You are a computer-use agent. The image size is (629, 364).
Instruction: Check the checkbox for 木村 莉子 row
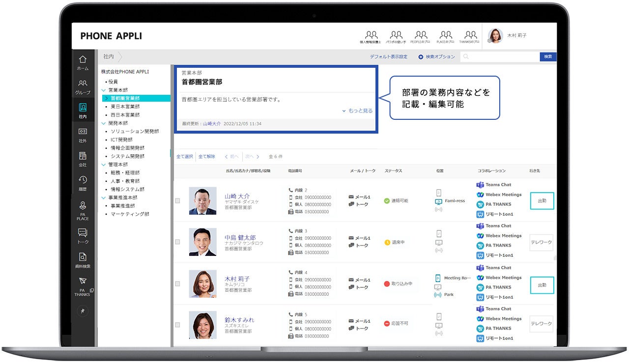tap(177, 283)
